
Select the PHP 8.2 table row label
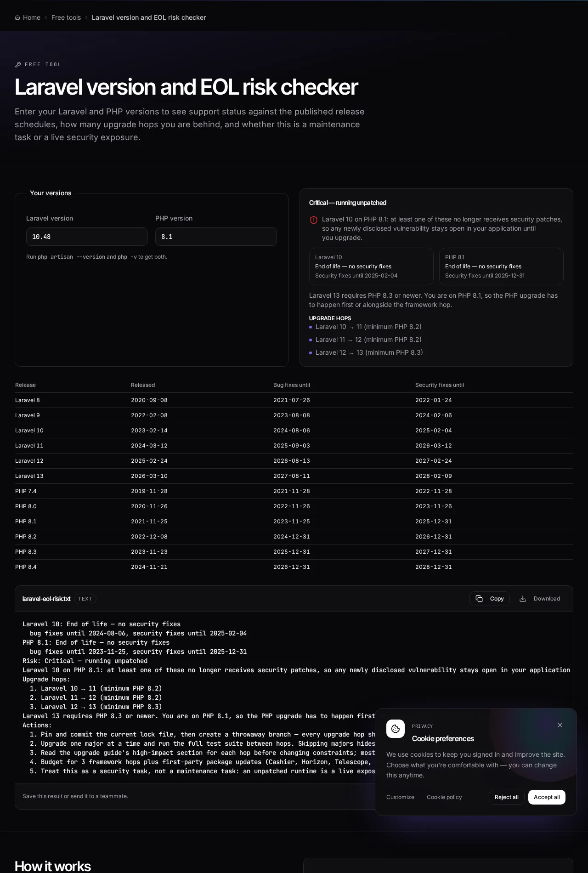click(x=26, y=537)
